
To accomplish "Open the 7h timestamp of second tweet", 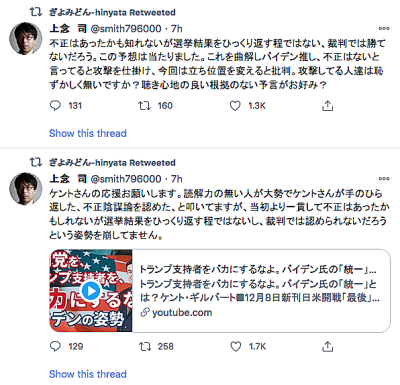I will (x=177, y=179).
